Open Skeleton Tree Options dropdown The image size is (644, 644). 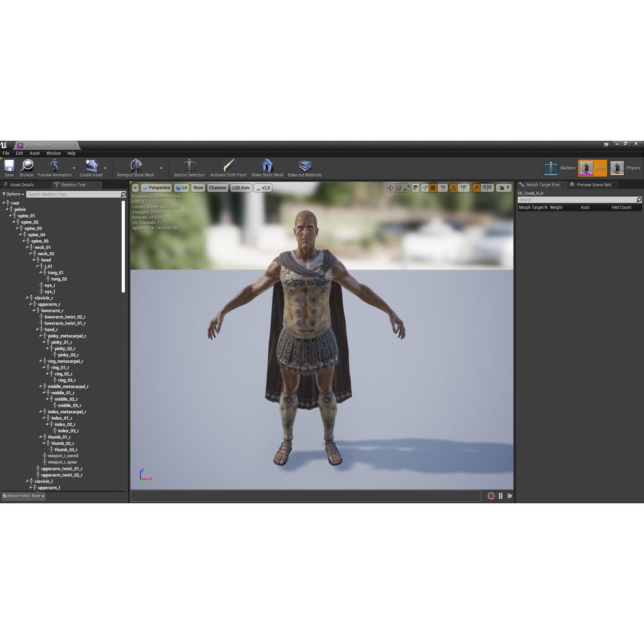point(14,194)
